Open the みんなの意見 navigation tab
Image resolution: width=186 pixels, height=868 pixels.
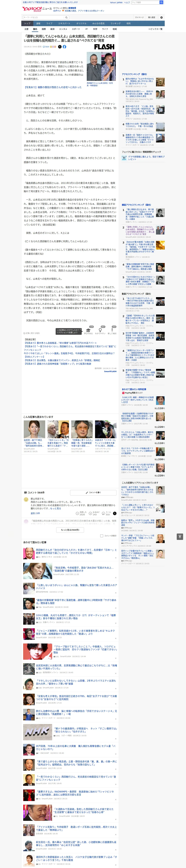[99, 24]
